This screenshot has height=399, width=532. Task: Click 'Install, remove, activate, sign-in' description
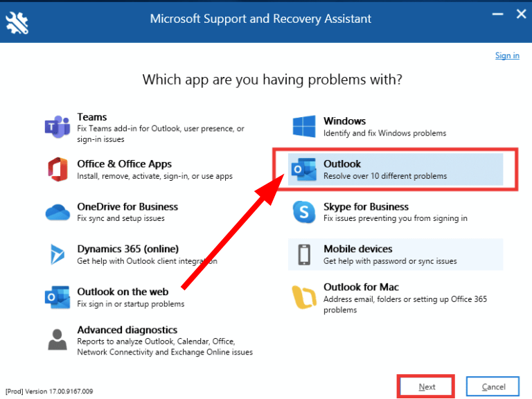pyautogui.click(x=154, y=177)
